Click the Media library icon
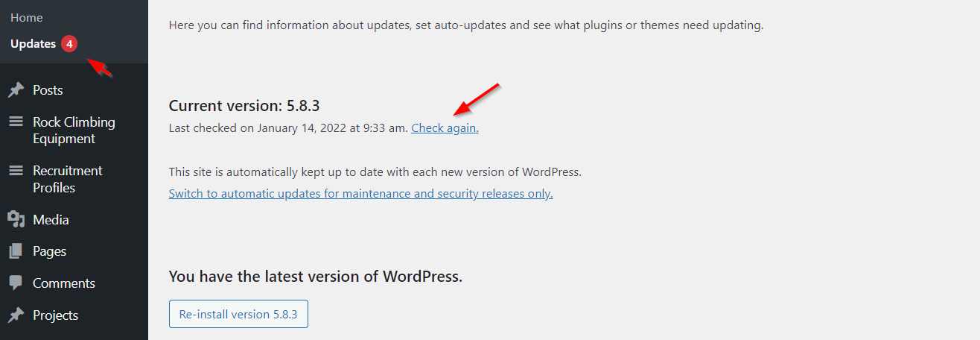The image size is (980, 340). pyautogui.click(x=16, y=220)
